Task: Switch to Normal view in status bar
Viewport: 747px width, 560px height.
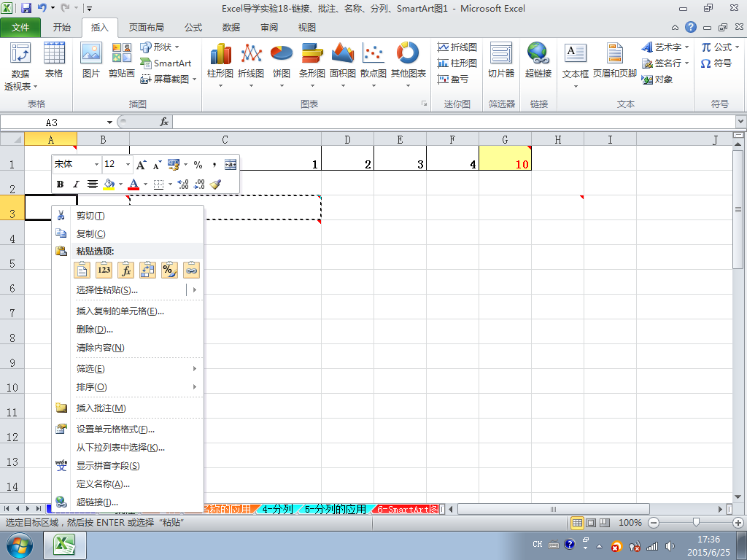Action: click(577, 523)
